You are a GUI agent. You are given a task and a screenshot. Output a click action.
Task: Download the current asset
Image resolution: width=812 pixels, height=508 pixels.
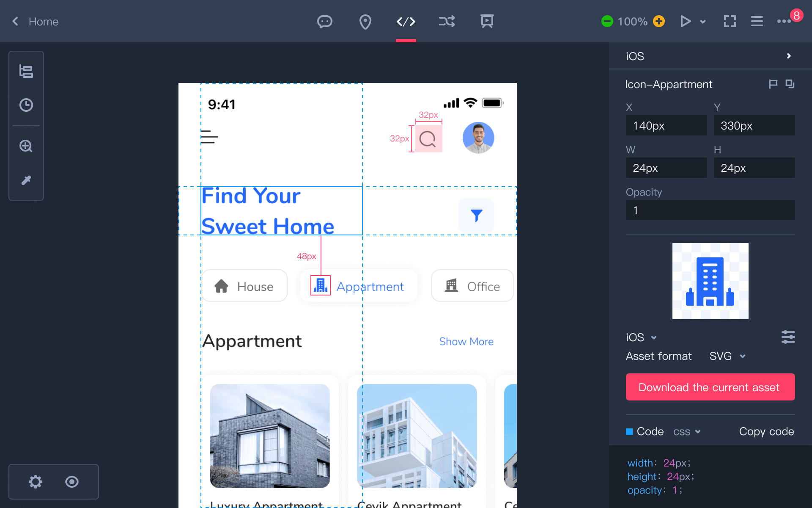710,387
